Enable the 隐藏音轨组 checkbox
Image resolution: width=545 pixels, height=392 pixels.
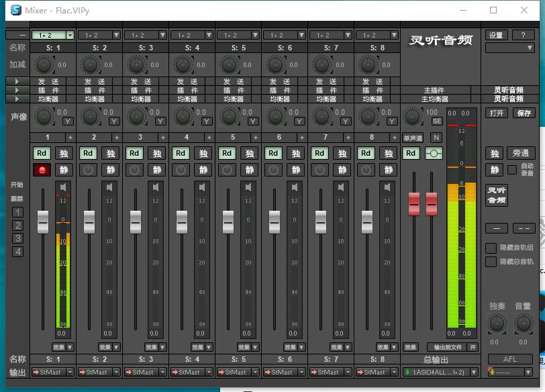491,248
